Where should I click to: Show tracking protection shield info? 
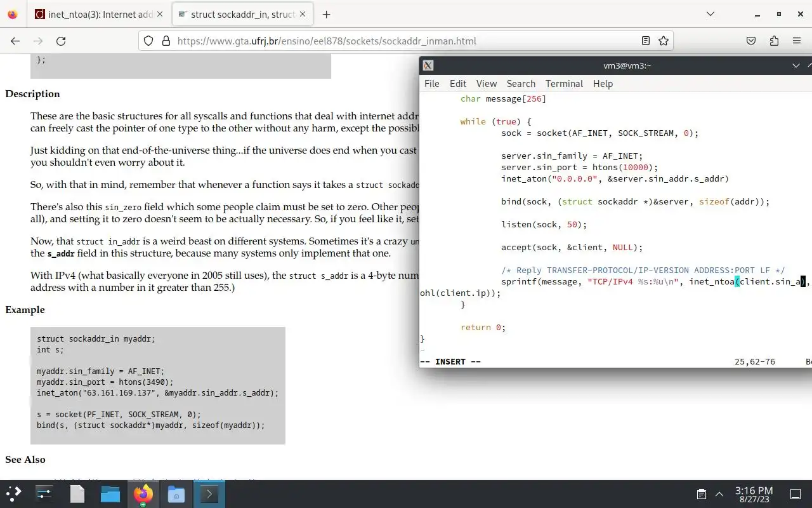(148, 41)
